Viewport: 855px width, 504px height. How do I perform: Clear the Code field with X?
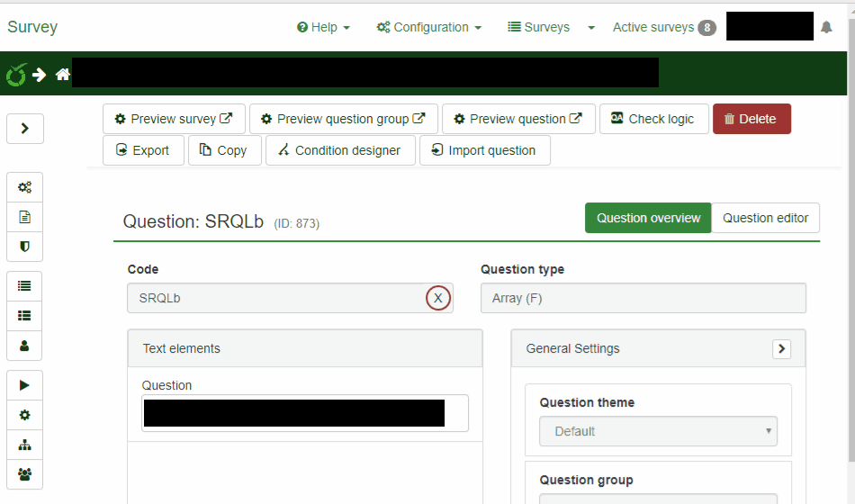(438, 298)
